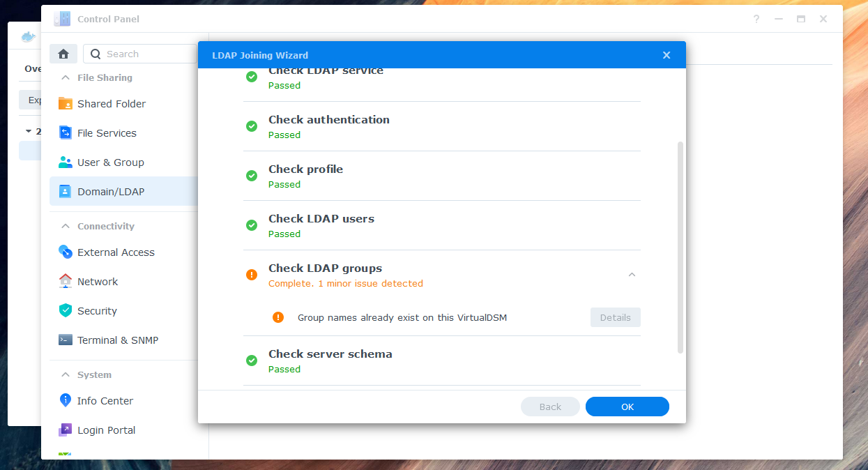Click the Control Panel search field

(x=141, y=54)
